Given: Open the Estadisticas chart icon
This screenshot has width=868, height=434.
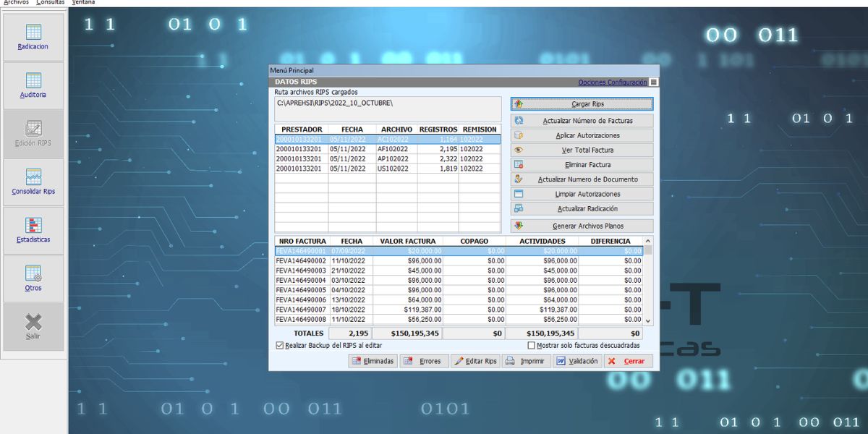Looking at the screenshot, I should click(x=33, y=225).
